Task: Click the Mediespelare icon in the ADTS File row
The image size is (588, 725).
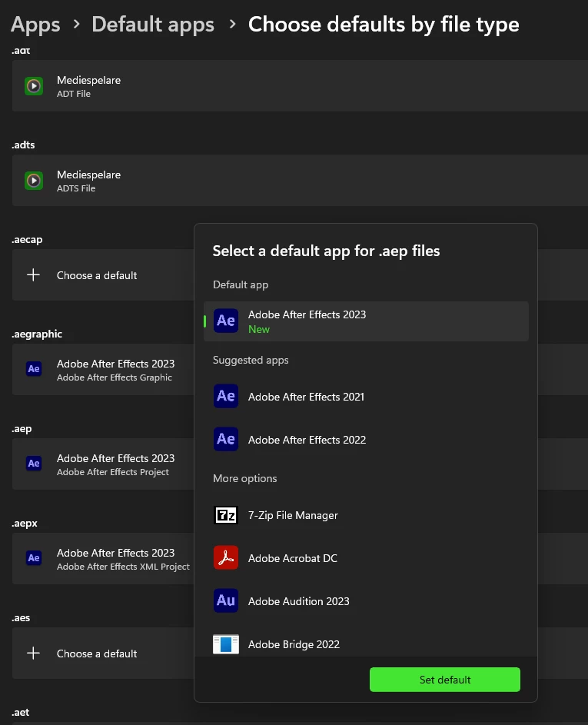Action: [x=34, y=181]
